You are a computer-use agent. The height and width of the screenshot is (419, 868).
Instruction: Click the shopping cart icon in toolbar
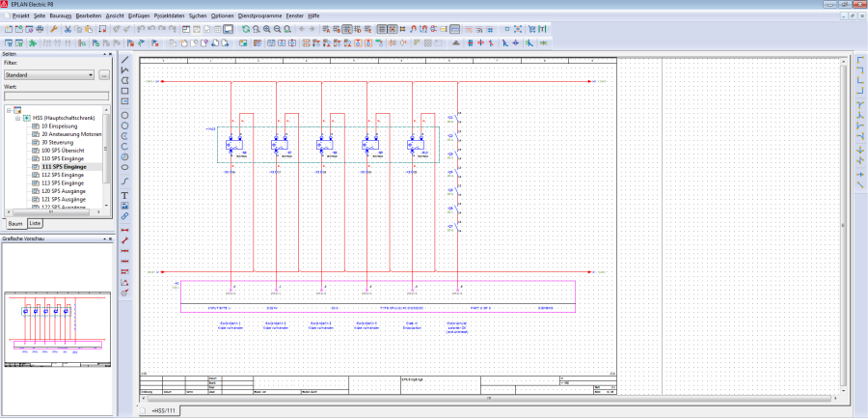[530, 30]
